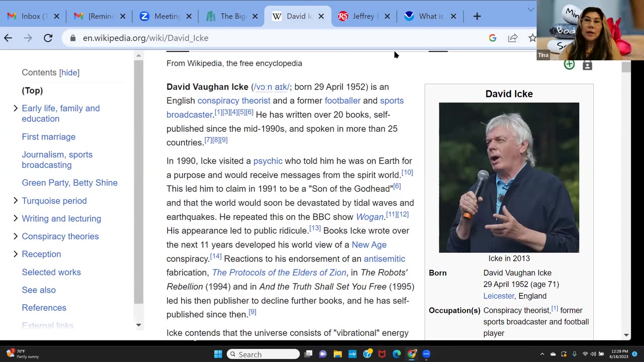This screenshot has height=362, width=644.
Task: Go back to the previous page
Action: (8, 38)
